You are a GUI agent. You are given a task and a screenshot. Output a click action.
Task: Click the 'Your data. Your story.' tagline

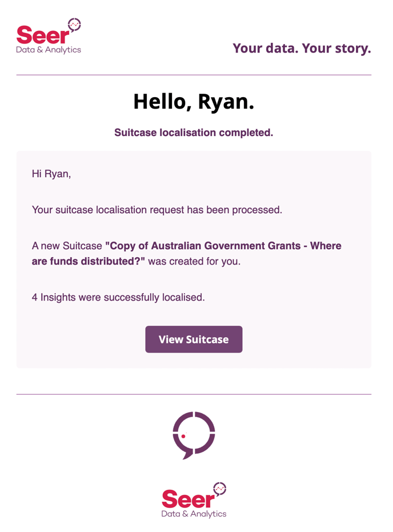click(x=302, y=48)
